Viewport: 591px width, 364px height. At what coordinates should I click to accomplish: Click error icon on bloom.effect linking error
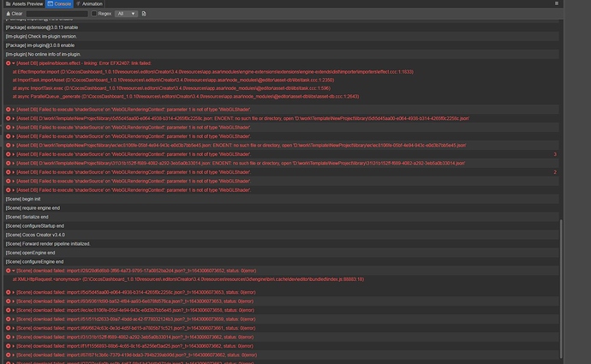tap(8, 63)
